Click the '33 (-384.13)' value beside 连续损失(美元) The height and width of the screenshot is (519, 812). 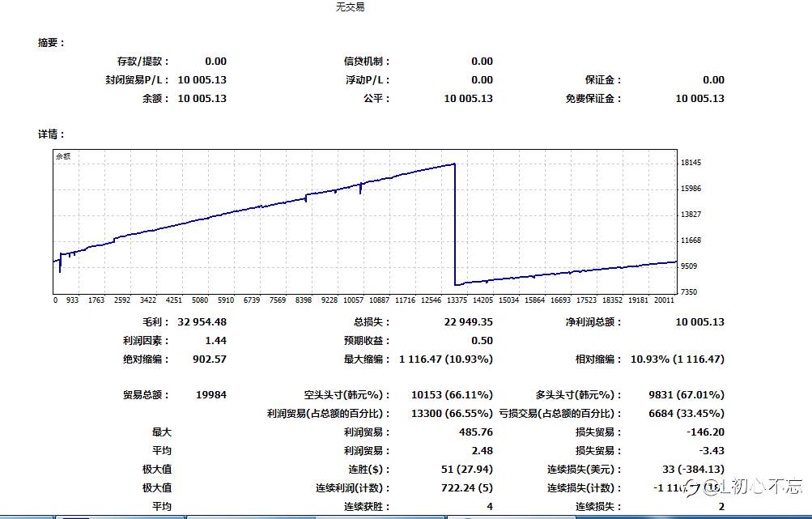click(x=694, y=470)
